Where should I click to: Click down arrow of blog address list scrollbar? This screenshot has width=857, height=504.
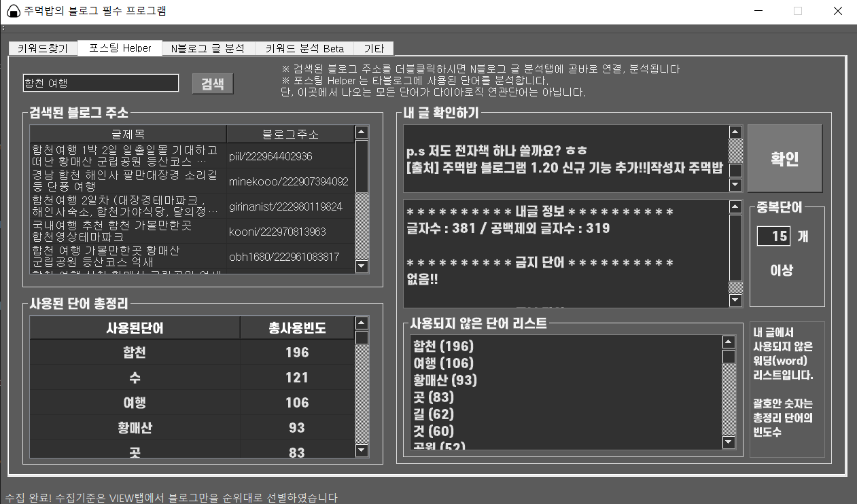coord(362,266)
